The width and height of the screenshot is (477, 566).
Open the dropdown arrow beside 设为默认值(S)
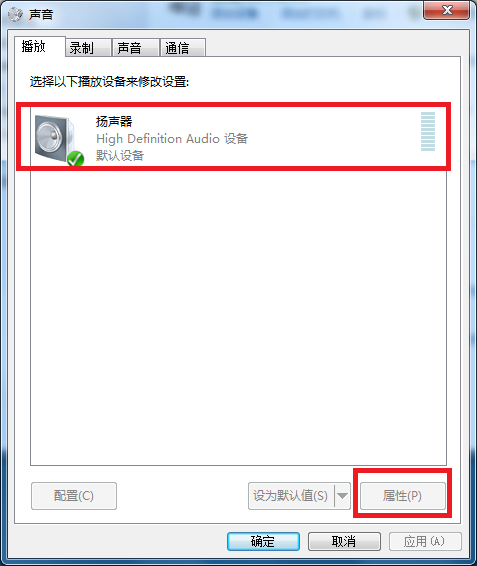[342, 496]
